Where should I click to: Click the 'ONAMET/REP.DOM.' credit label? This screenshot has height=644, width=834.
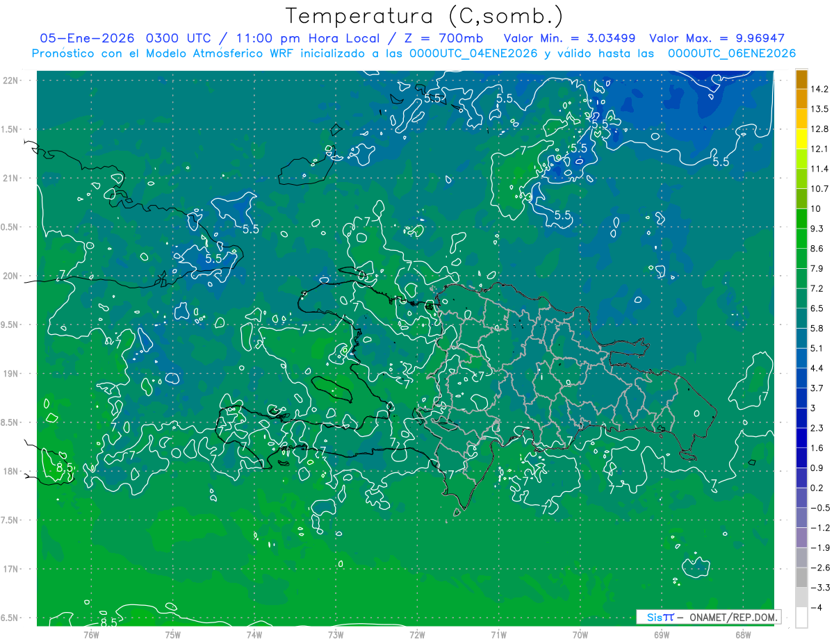point(734,617)
